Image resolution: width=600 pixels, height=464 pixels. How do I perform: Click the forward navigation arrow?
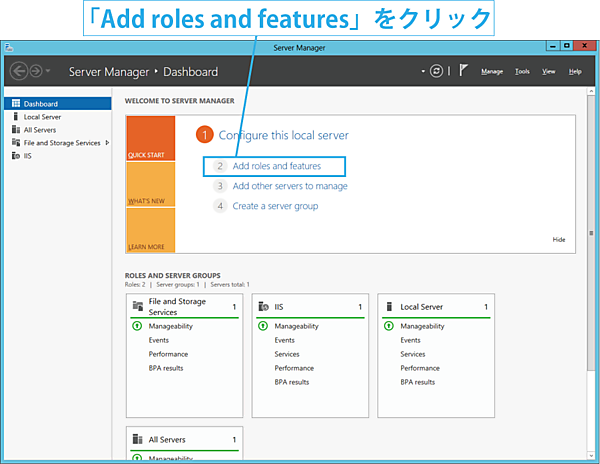click(x=37, y=72)
